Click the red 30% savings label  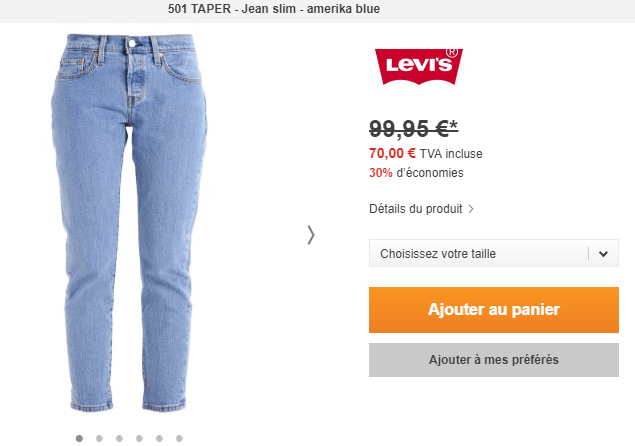tap(381, 173)
